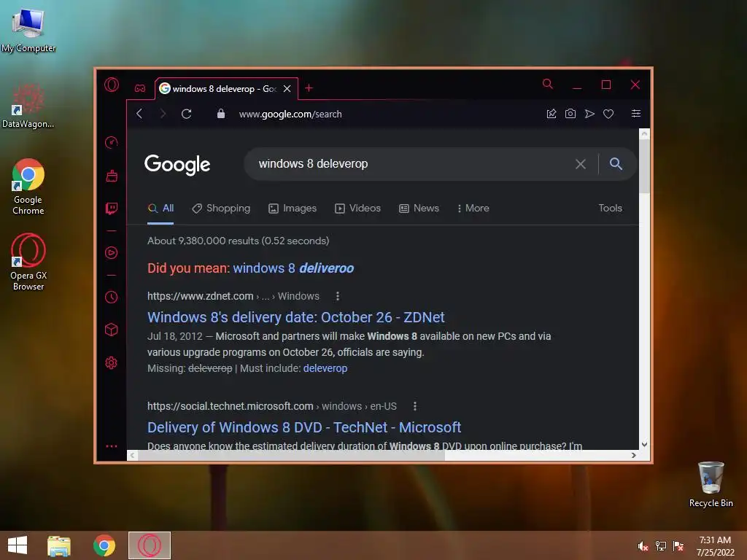Click the address bar URL text
The width and height of the screenshot is (747, 560).
(290, 114)
